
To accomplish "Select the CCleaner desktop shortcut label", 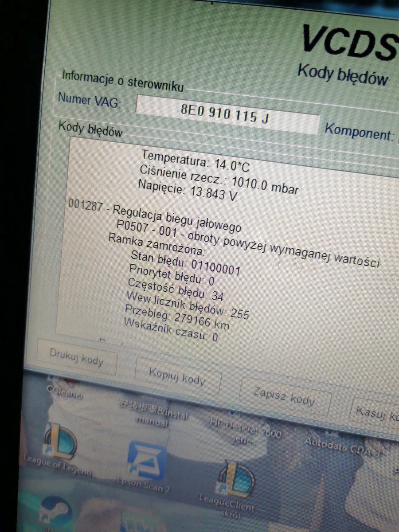I will click(65, 393).
